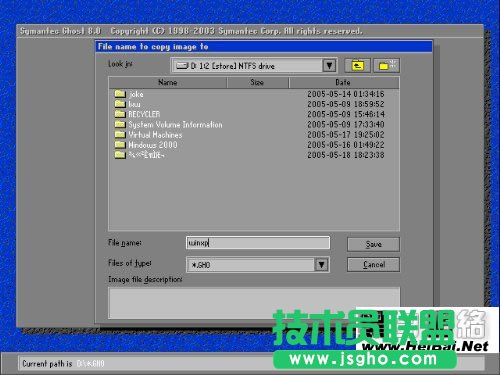Sort by the Name column header

pos(168,82)
